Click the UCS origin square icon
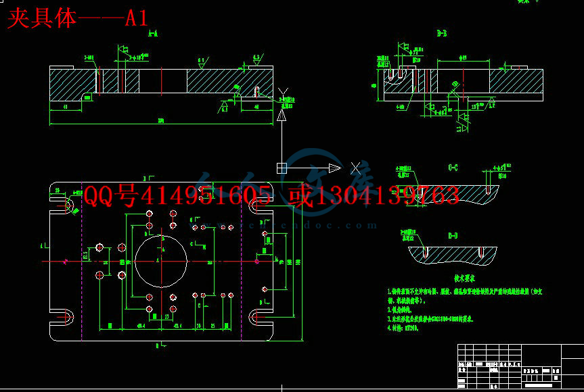Screen dimensions: 584x392 click(x=282, y=168)
